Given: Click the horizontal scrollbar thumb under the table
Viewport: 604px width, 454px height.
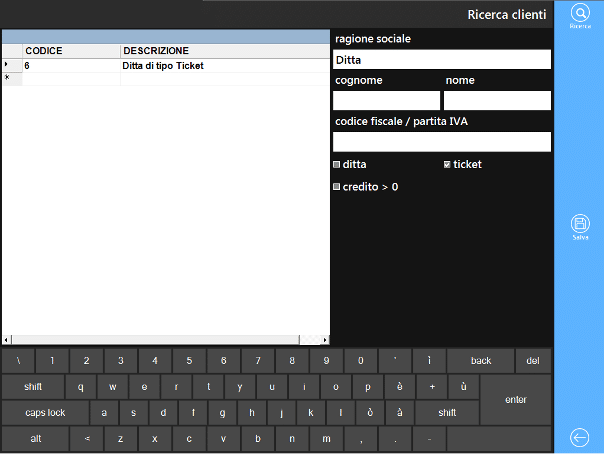Looking at the screenshot, I should click(x=156, y=340).
